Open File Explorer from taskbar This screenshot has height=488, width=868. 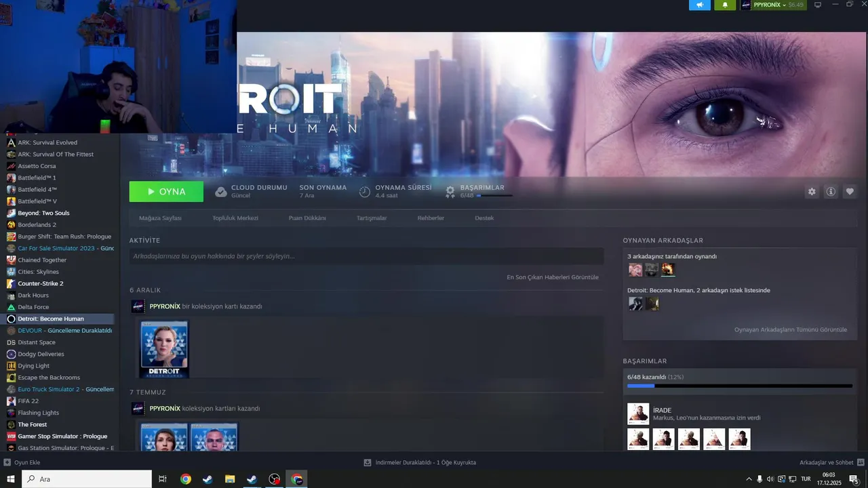tap(229, 479)
